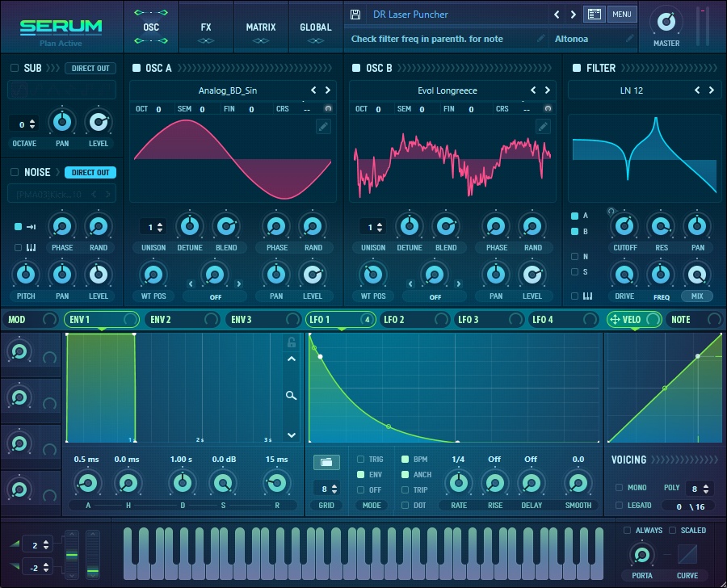
Task: Select next OSC A warp mode arrow
Action: tap(239, 283)
